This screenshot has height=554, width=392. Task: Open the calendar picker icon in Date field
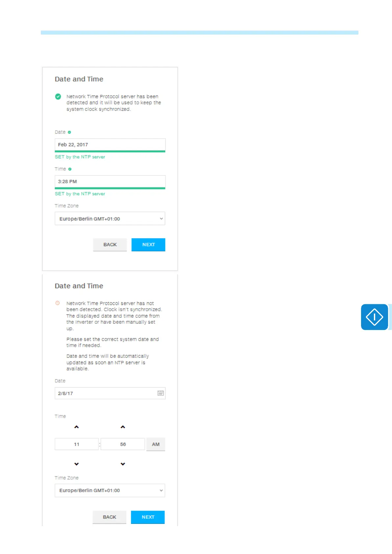click(161, 393)
